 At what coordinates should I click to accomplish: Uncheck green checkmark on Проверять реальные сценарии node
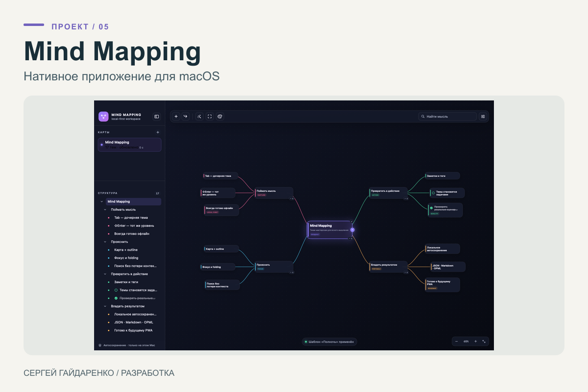(431, 208)
